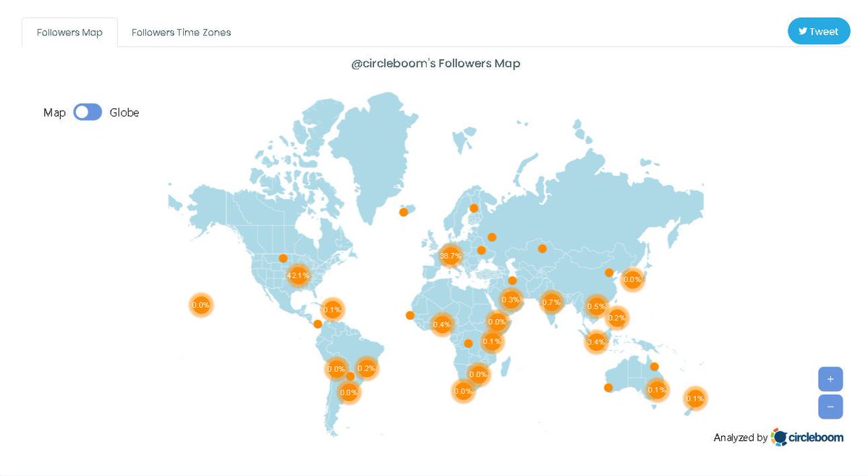Switch to the Followers Time Zones tab

pyautogui.click(x=181, y=33)
